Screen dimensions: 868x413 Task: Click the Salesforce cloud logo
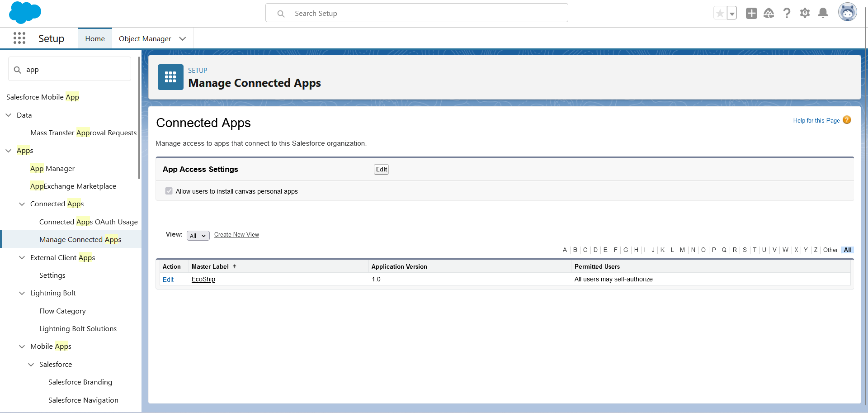pos(25,13)
